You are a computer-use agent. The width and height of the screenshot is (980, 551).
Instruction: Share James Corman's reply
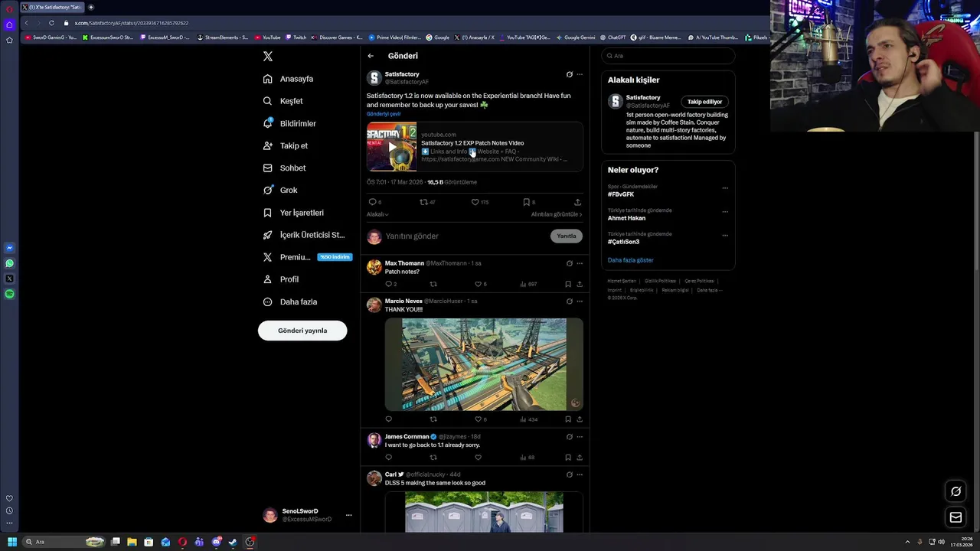click(x=580, y=458)
